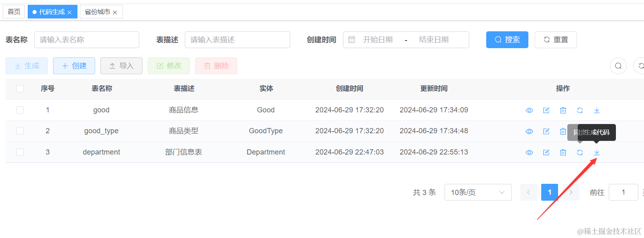Click the previous page arrow
The width and height of the screenshot is (644, 238).
pos(528,192)
